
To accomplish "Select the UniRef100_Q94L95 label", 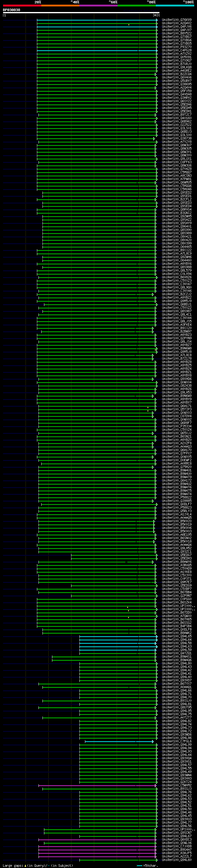I will (177, 711).
